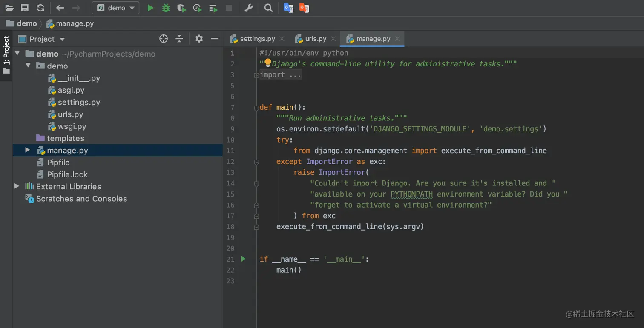The image size is (644, 328).
Task: Collapse the root demo project node arrow
Action: coord(17,54)
